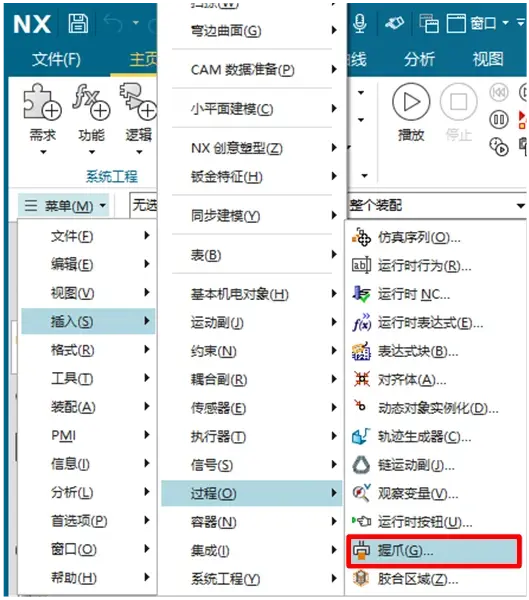The width and height of the screenshot is (529, 600).
Task: Expand 运动副(J) joints submenu
Action: tap(251, 323)
